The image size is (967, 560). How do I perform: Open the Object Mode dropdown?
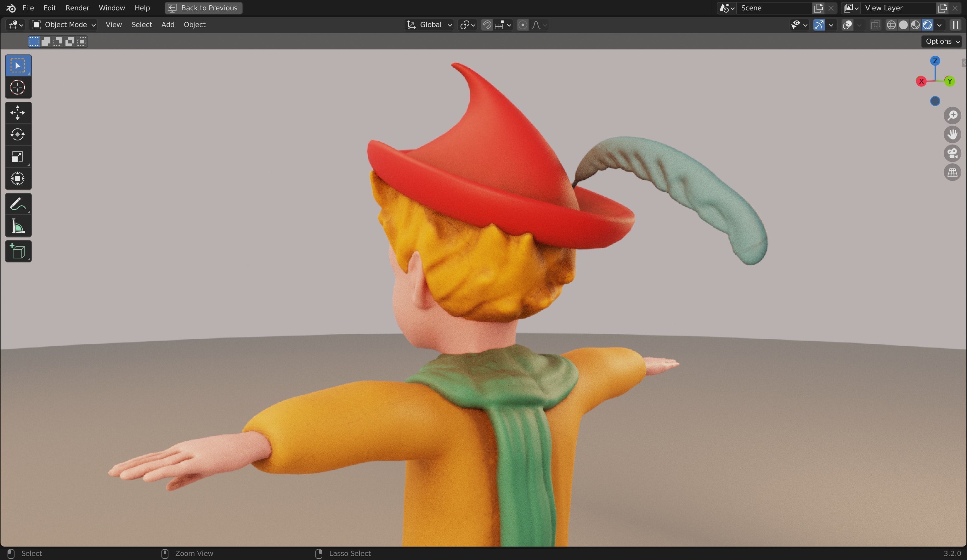click(x=63, y=25)
